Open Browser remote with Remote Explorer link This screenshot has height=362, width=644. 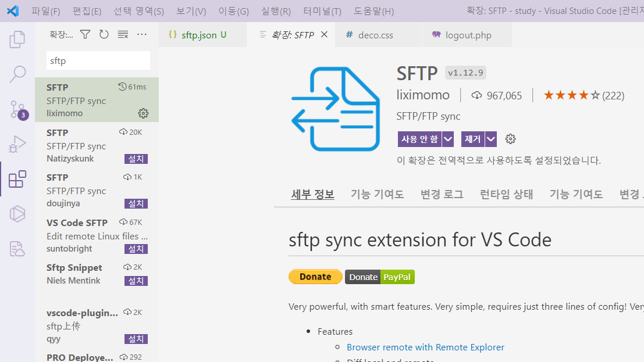425,347
